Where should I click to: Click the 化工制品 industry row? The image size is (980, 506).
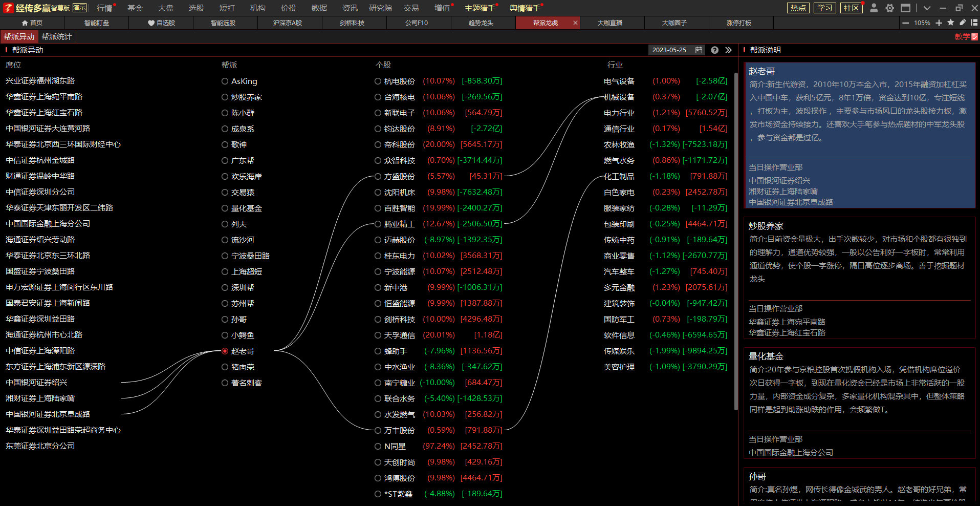665,176
